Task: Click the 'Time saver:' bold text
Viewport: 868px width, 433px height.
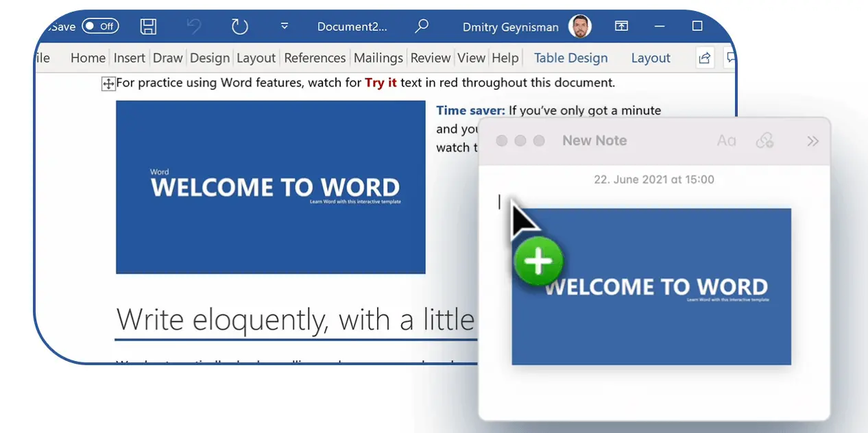Action: tap(470, 110)
